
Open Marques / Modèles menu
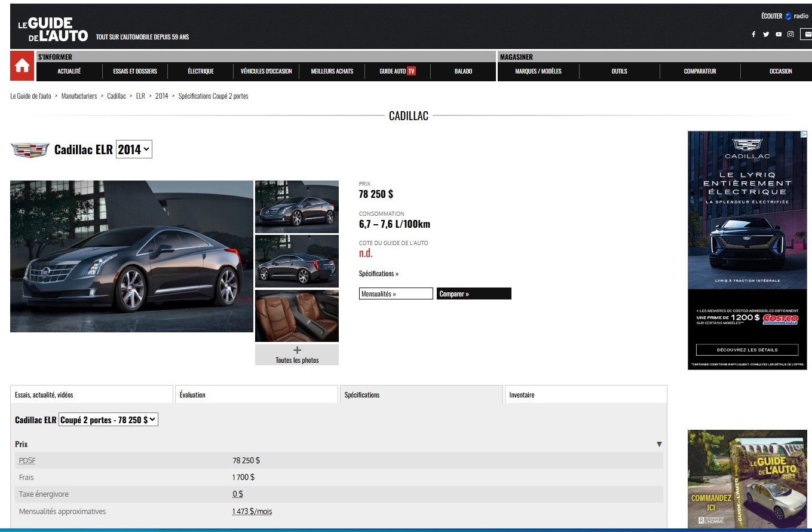[x=538, y=71]
